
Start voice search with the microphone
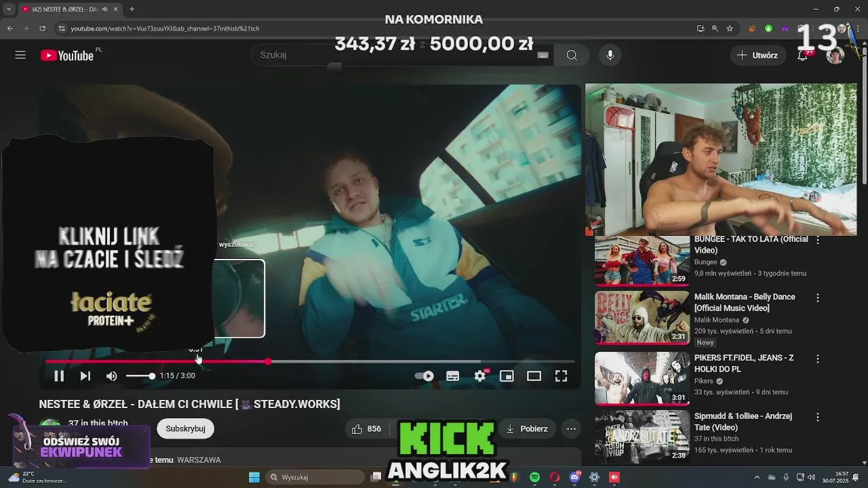(610, 55)
